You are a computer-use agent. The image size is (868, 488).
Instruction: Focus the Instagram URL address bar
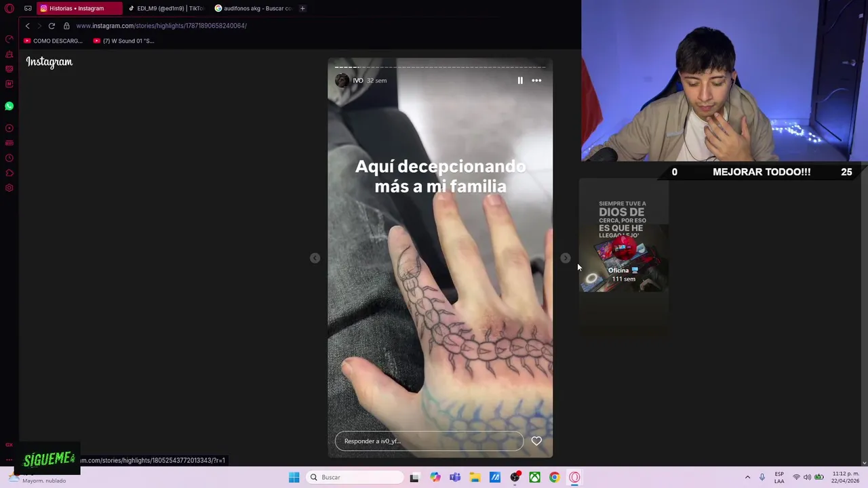click(161, 26)
